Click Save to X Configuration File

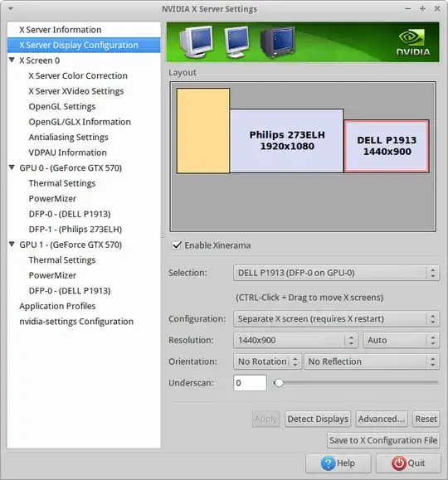pyautogui.click(x=383, y=440)
